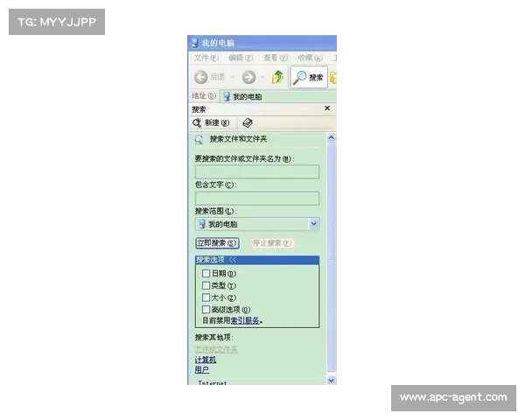This screenshot has width=525, height=420.
Task: Click the Files or Folders (文件或文件夹) link
Action: click(216, 350)
